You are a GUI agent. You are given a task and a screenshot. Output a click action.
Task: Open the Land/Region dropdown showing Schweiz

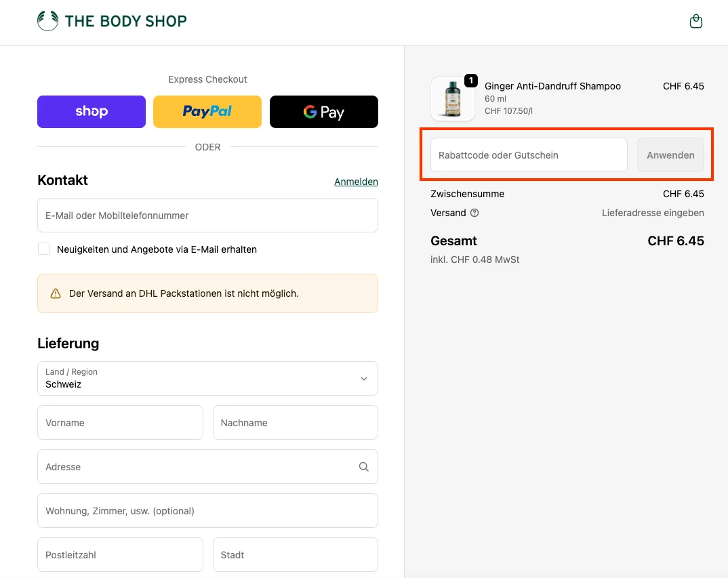(x=207, y=378)
